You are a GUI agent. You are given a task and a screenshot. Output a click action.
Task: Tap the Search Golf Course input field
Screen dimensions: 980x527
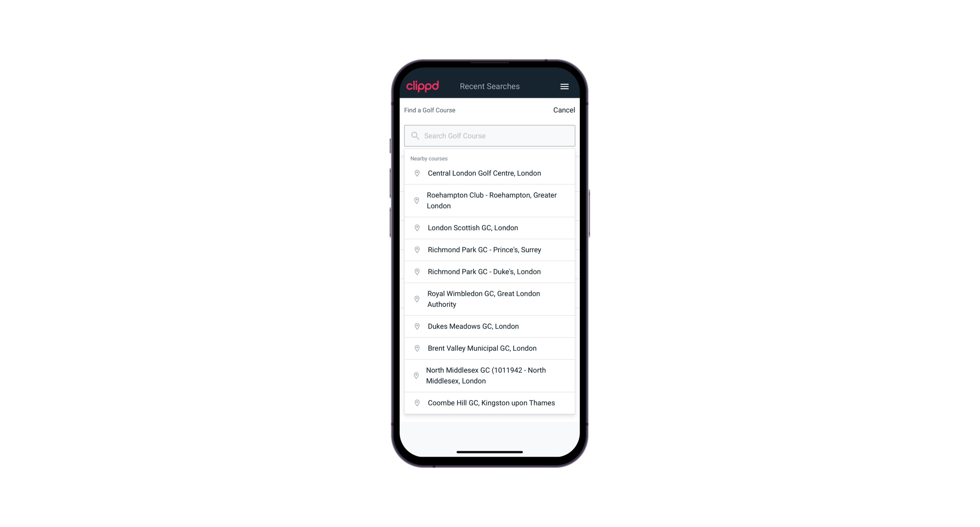(x=489, y=135)
